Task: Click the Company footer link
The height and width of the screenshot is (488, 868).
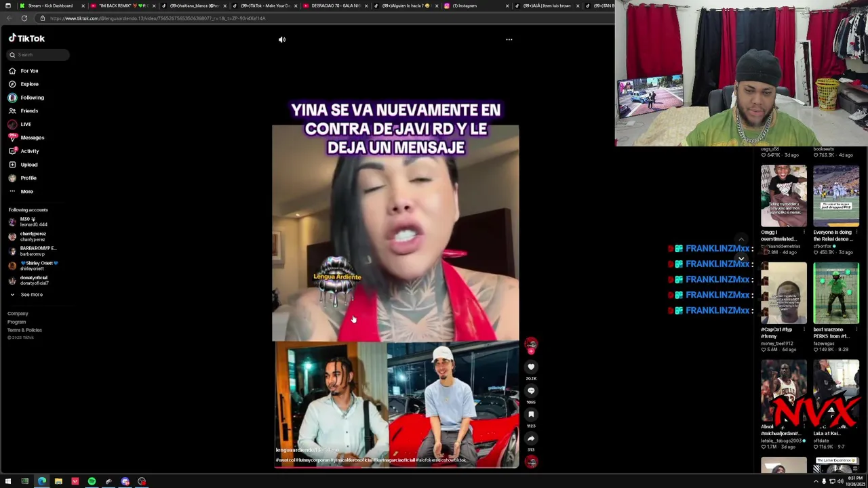Action: pyautogui.click(x=18, y=314)
